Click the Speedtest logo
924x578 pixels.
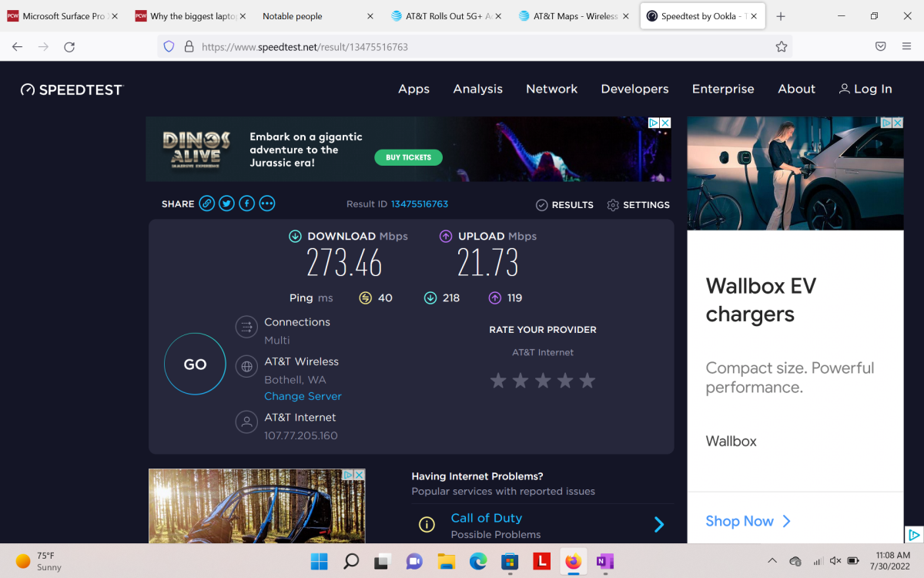point(72,89)
